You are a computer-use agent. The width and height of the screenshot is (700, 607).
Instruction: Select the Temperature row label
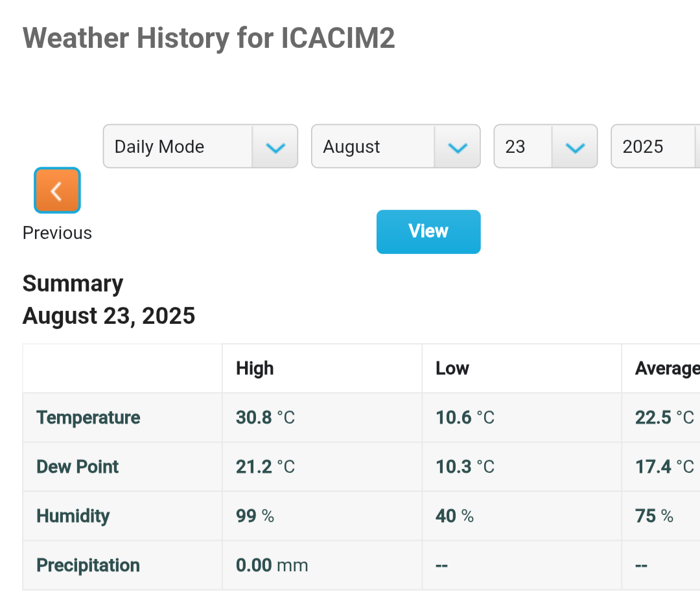pos(88,418)
